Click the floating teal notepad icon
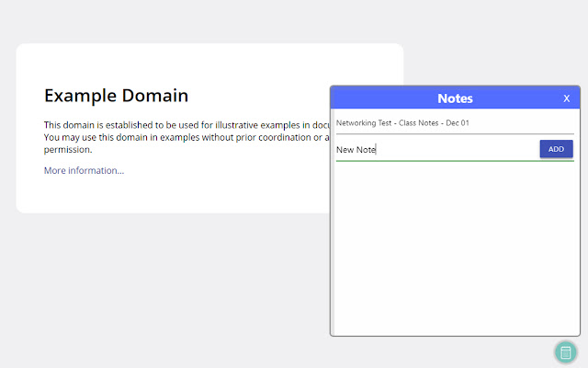This screenshot has height=368, width=588. click(x=566, y=352)
